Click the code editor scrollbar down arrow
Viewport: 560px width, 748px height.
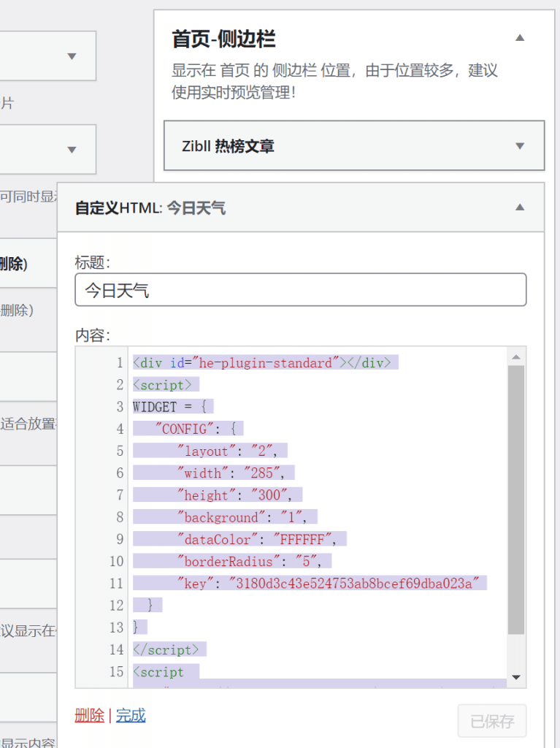click(516, 677)
